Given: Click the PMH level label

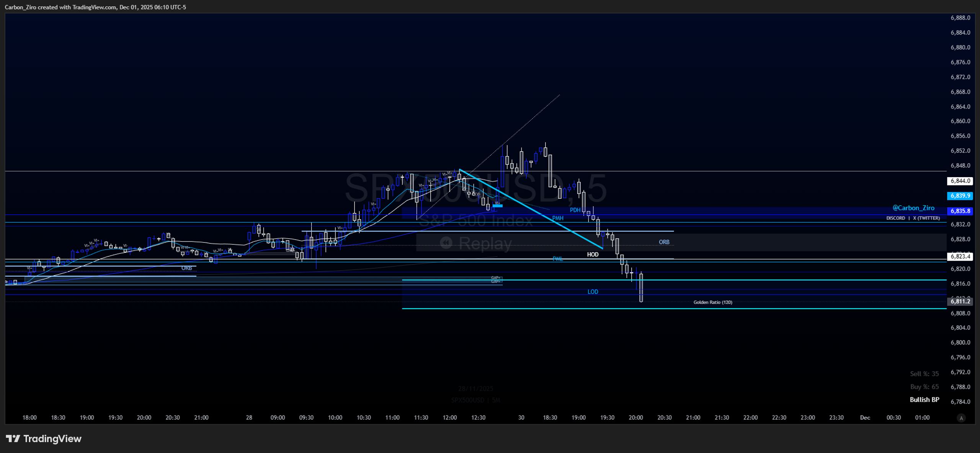Looking at the screenshot, I should click(558, 218).
